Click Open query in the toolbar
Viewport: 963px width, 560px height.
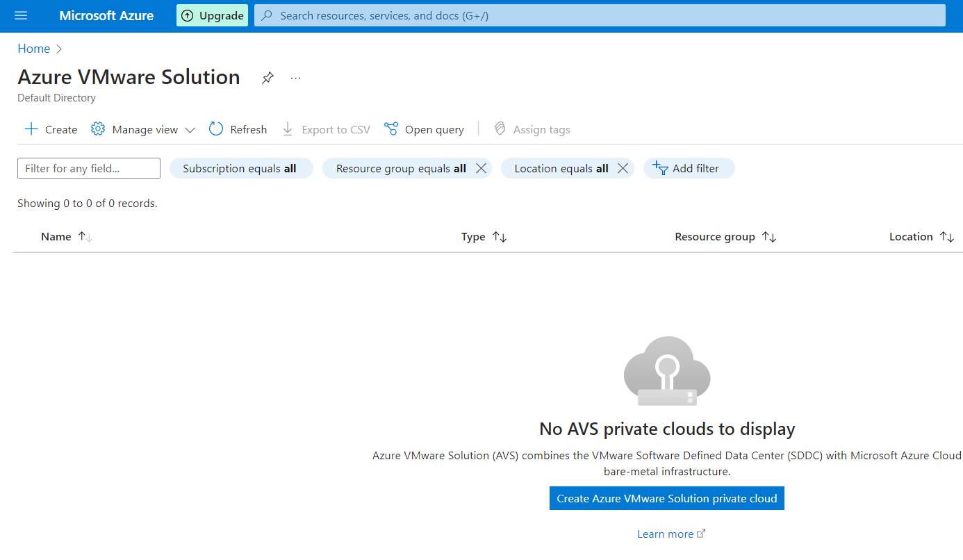[x=424, y=129]
